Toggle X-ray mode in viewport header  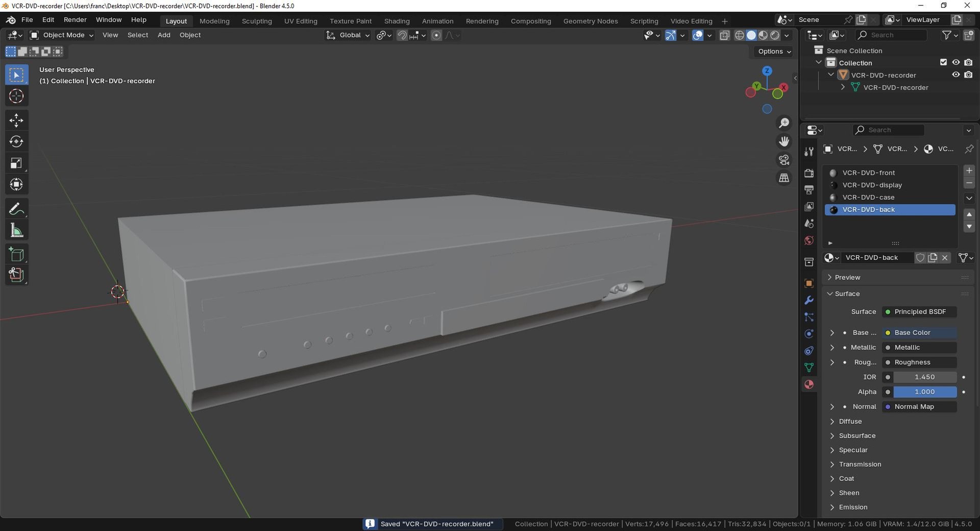click(724, 35)
